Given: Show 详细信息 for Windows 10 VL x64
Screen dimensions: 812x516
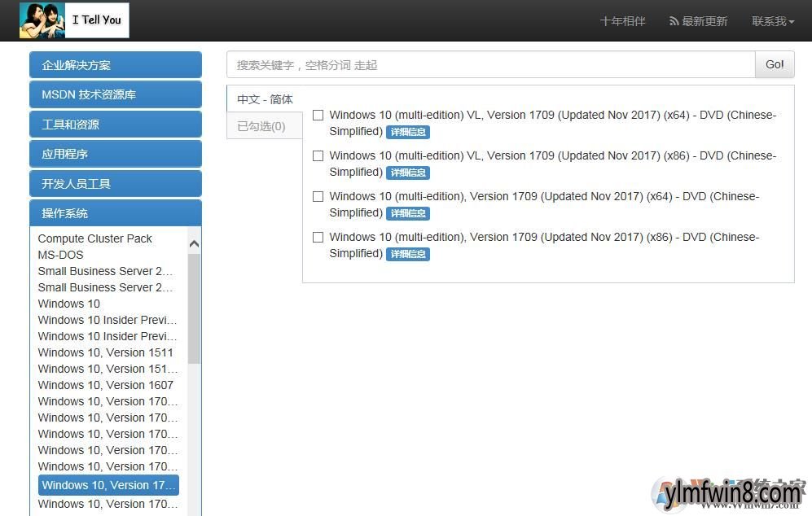Looking at the screenshot, I should (408, 132).
